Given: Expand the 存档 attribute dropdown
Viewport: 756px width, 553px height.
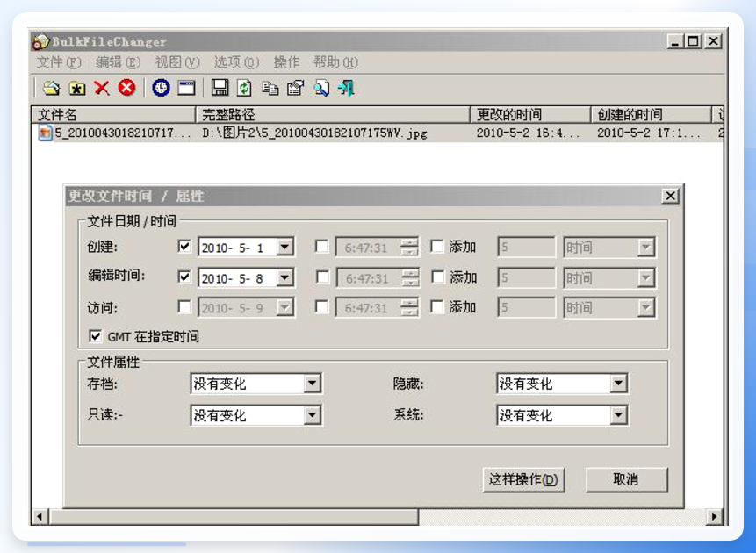Looking at the screenshot, I should pyautogui.click(x=313, y=384).
